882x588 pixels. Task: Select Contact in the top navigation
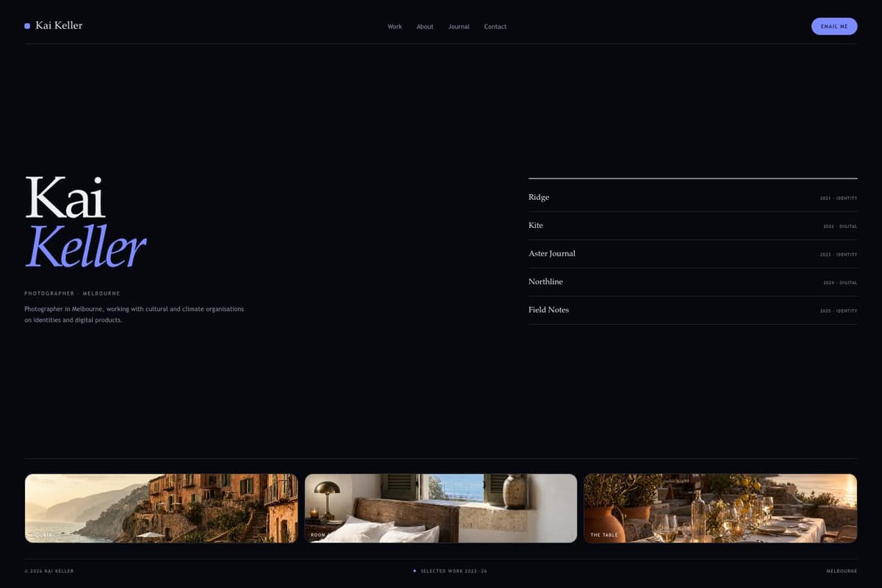[495, 26]
